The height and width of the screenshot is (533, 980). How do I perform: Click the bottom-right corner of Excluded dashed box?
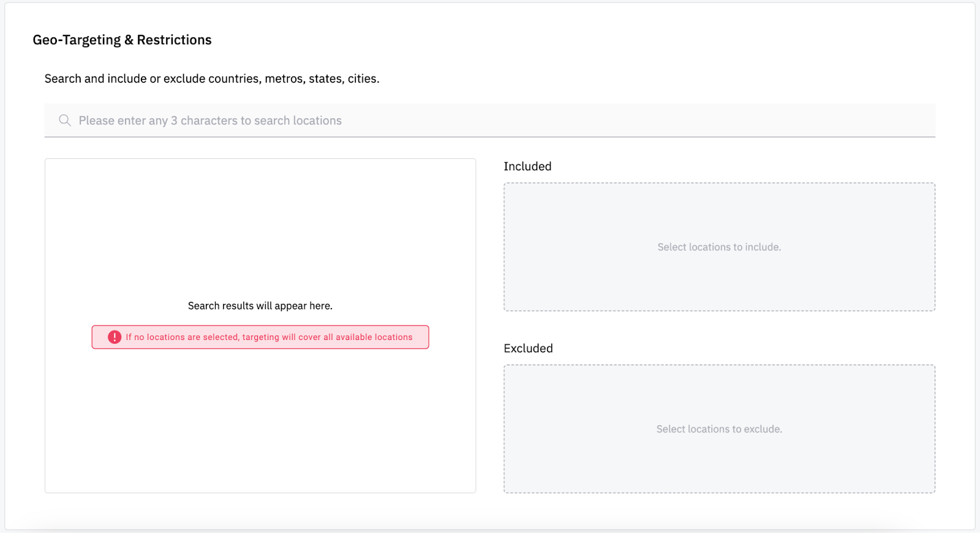tap(932, 490)
